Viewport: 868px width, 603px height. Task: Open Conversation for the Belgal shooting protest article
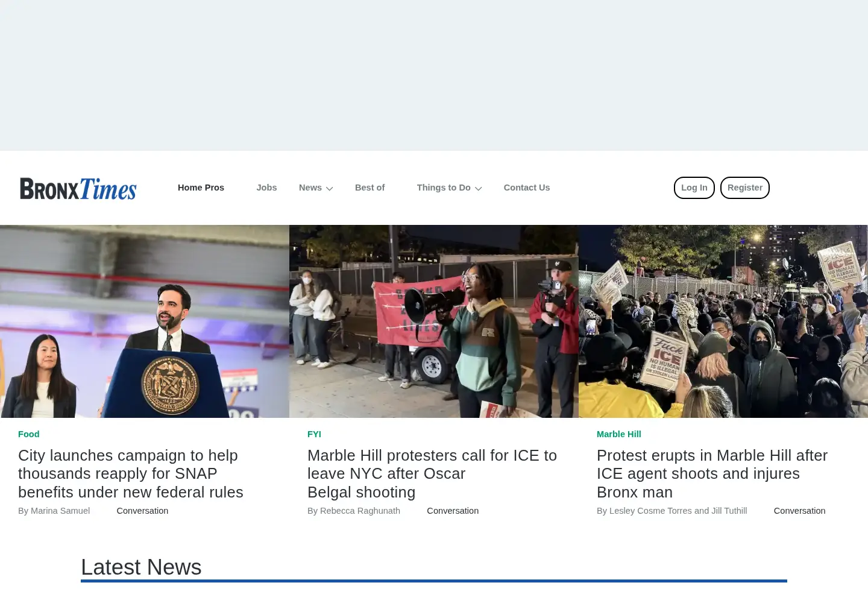pyautogui.click(x=453, y=511)
